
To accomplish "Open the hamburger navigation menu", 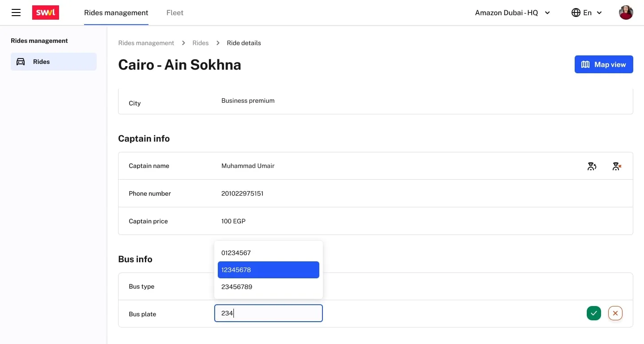I will pyautogui.click(x=16, y=13).
